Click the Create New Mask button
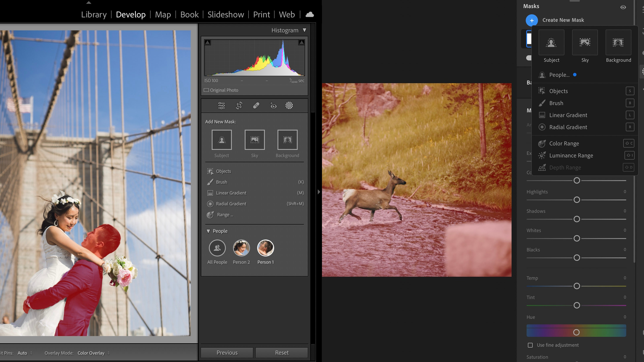The height and width of the screenshot is (362, 644). [531, 20]
